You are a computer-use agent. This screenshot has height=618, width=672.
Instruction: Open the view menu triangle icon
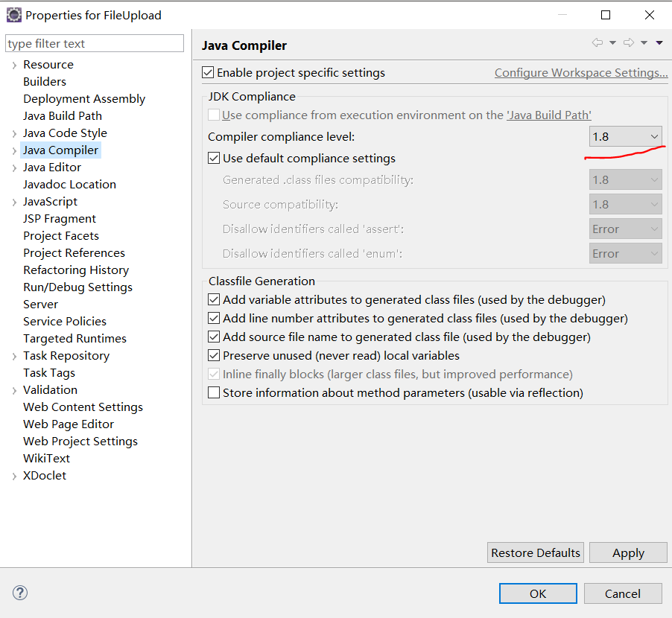click(x=659, y=43)
